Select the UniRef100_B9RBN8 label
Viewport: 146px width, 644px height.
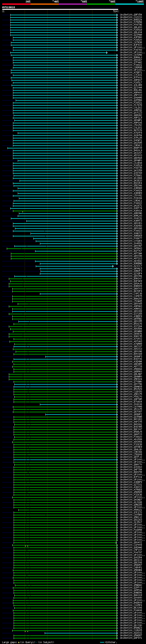coord(131,263)
